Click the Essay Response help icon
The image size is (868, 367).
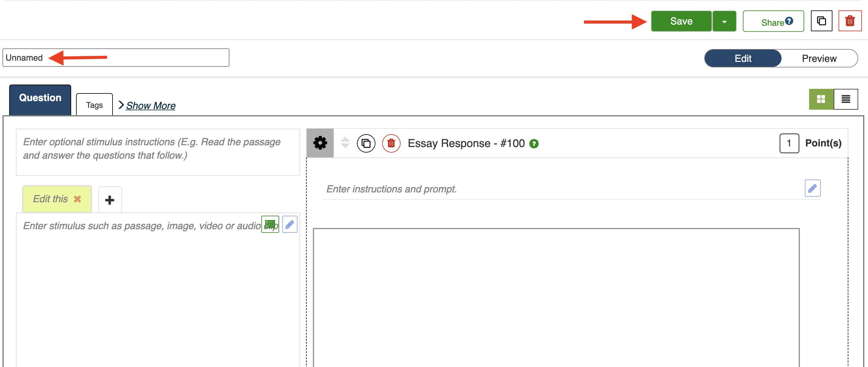534,144
